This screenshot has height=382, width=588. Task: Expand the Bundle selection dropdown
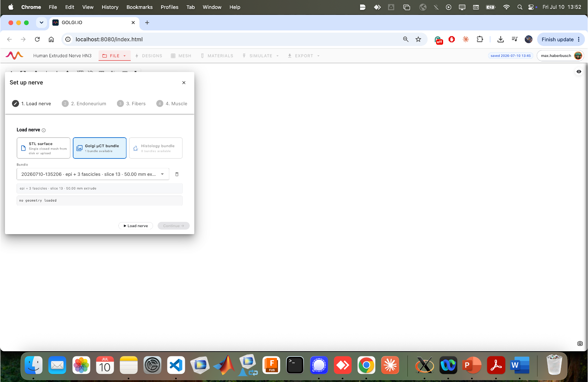point(93,174)
